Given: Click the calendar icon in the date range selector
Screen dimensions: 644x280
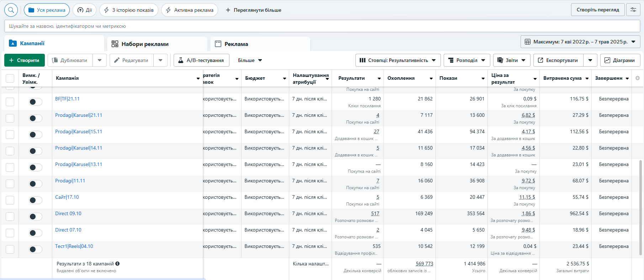Looking at the screenshot, I should (x=528, y=42).
